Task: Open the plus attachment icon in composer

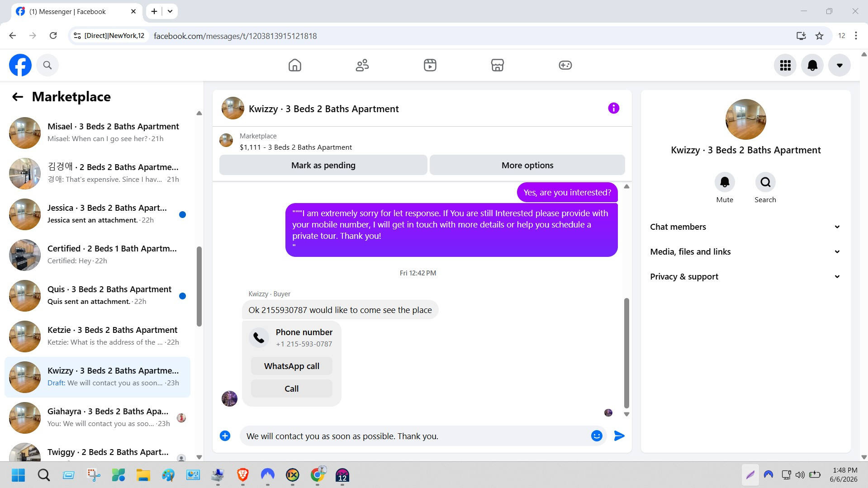Action: [x=225, y=436]
